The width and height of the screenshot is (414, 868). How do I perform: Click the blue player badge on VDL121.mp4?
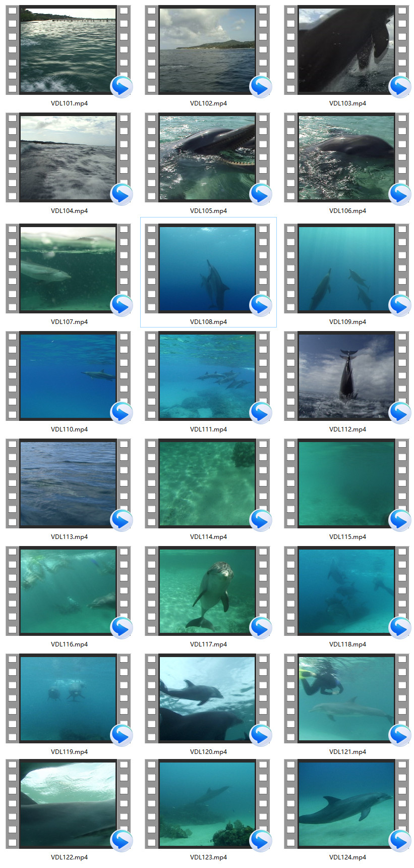400,735
